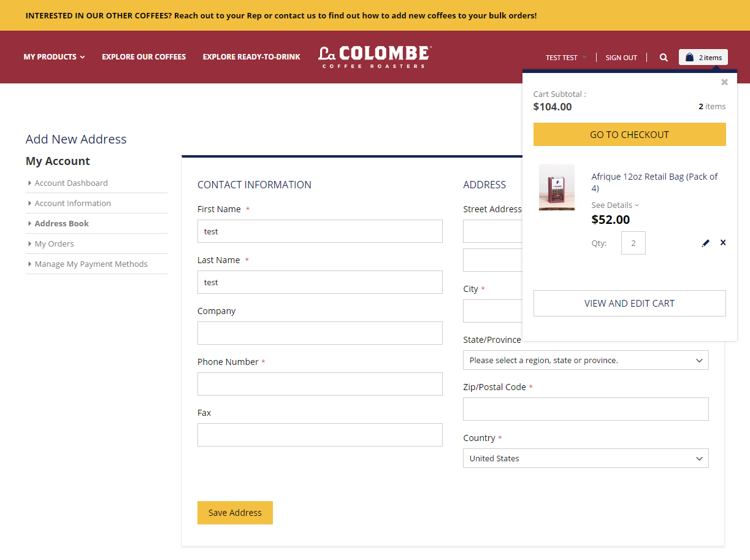750x560 pixels.
Task: Click the La Colombe logo
Action: click(x=374, y=56)
